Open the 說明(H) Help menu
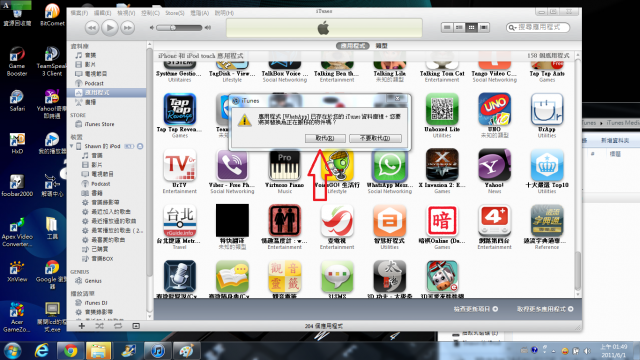640x360 pixels. click(x=224, y=13)
